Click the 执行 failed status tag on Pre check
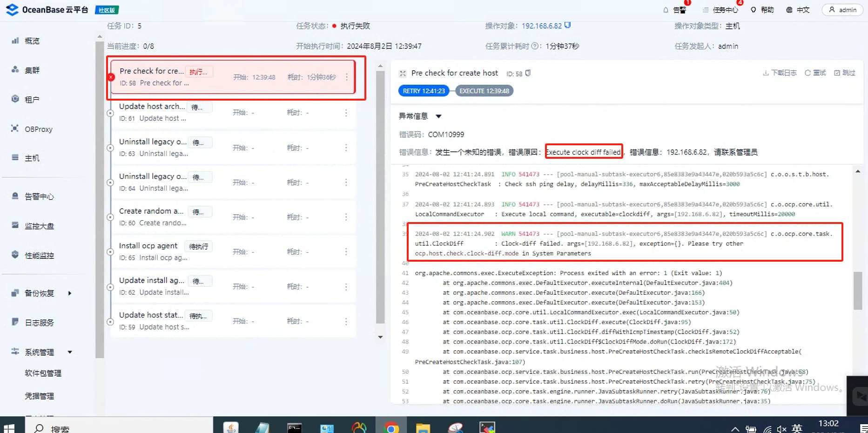This screenshot has height=433, width=868. [199, 72]
